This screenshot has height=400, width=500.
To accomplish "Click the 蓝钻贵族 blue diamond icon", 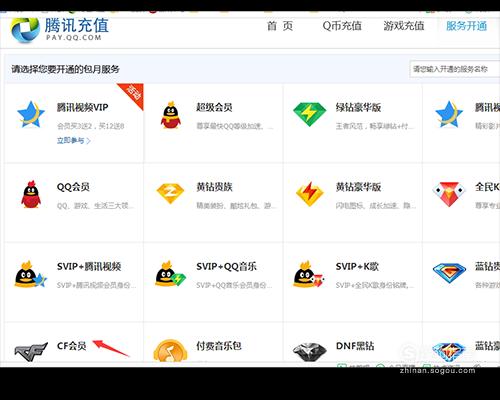I will tap(449, 273).
